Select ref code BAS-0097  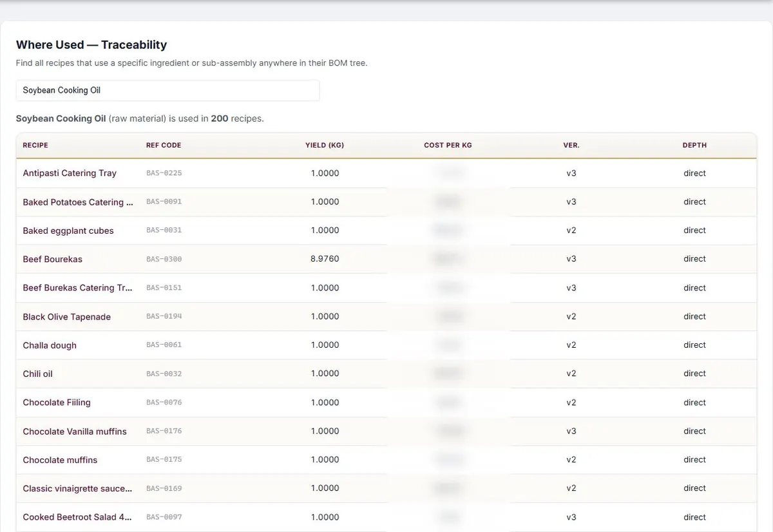click(164, 517)
